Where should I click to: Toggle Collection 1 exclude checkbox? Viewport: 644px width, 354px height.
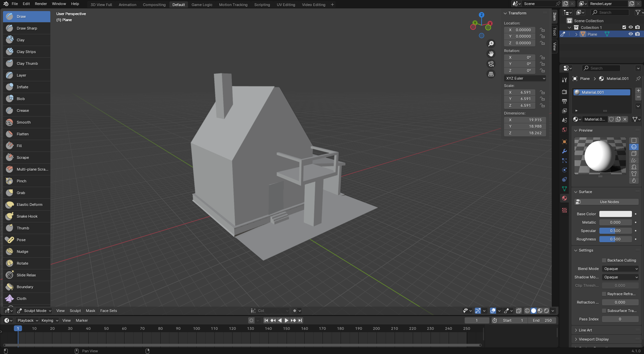(624, 28)
